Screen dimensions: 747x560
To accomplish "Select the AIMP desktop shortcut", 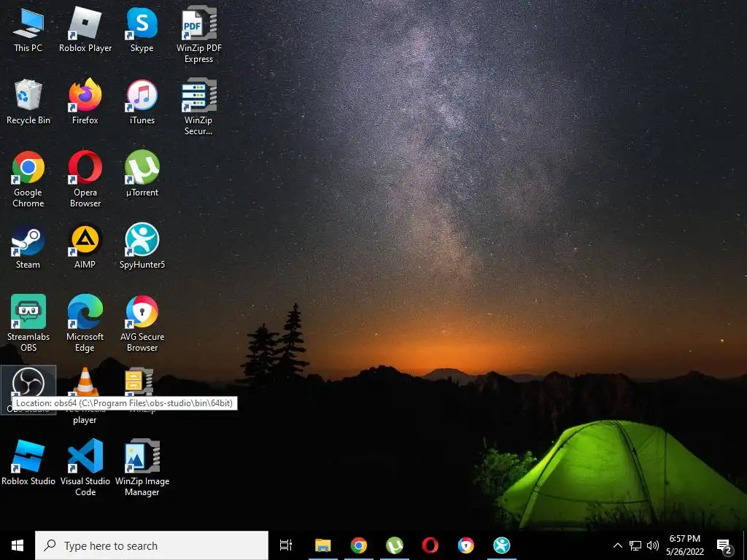I will (x=85, y=246).
